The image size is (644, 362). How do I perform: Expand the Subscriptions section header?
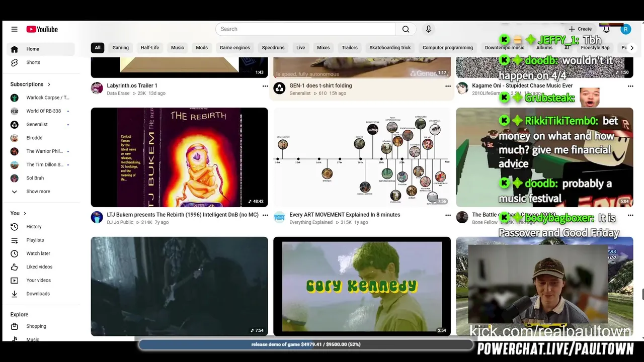(31, 84)
